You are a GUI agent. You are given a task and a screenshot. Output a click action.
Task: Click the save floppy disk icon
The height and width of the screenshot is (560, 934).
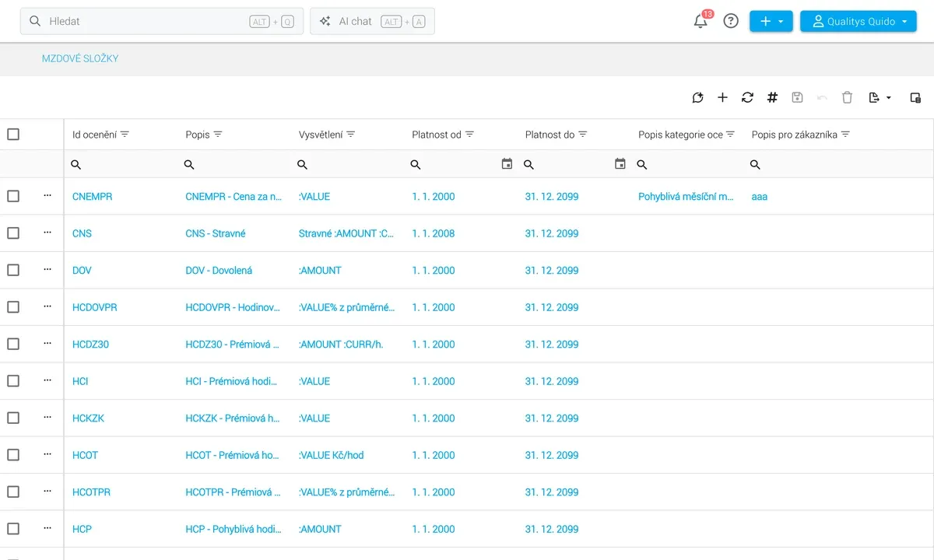point(797,97)
